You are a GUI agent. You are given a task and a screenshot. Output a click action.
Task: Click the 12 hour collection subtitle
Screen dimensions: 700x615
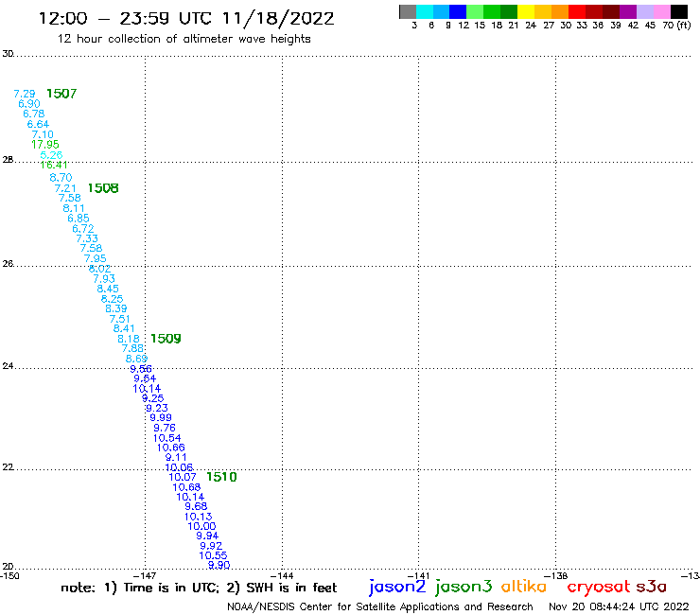coord(184,39)
